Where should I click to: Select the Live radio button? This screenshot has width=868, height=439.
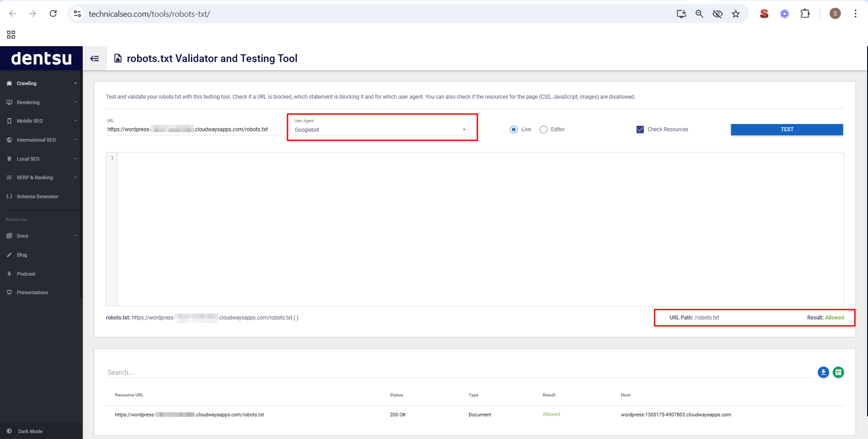(514, 129)
